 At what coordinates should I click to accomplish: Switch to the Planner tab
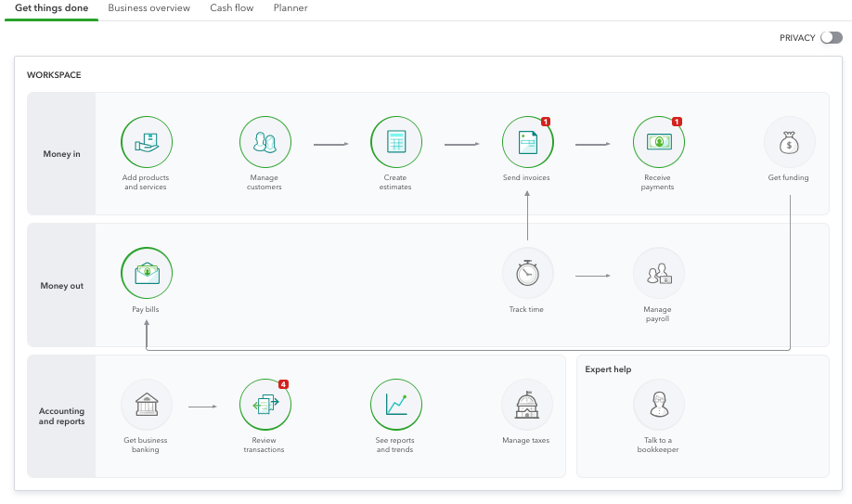290,8
